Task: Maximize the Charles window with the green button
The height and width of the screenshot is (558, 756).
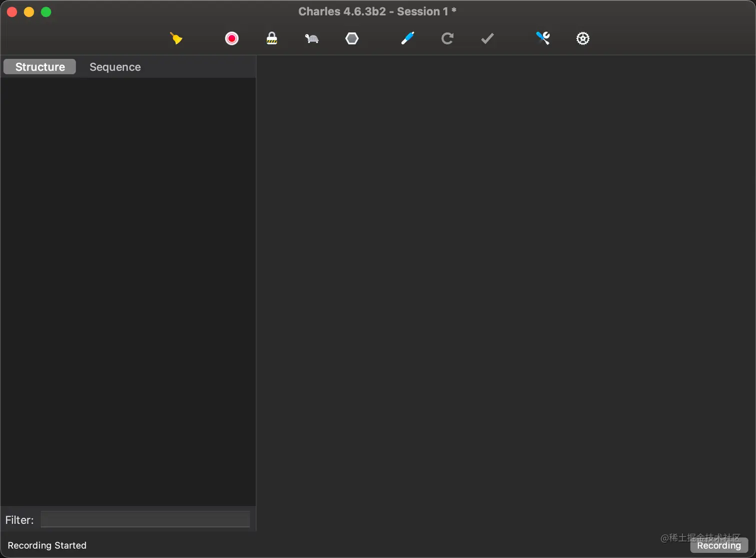Action: (x=46, y=12)
